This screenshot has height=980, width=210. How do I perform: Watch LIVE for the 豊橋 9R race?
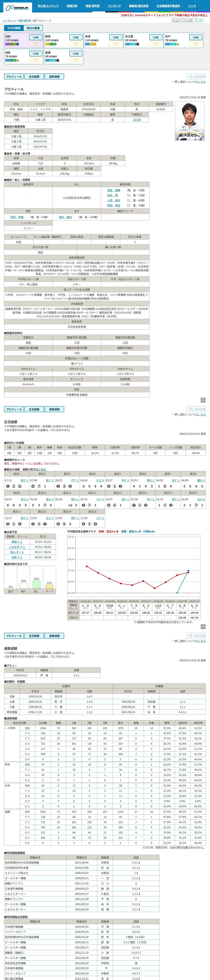coord(76,54)
